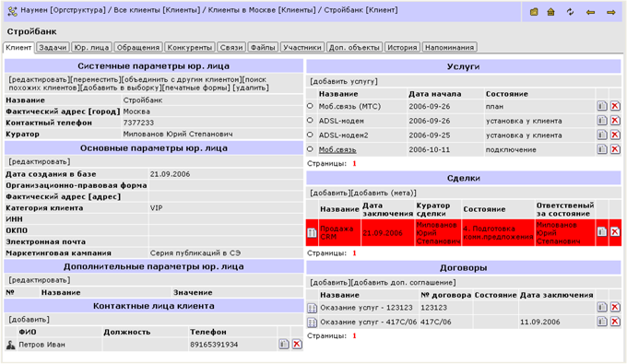Click [добавить услугу] link
Screen dimensions: 627x364
(x=344, y=81)
